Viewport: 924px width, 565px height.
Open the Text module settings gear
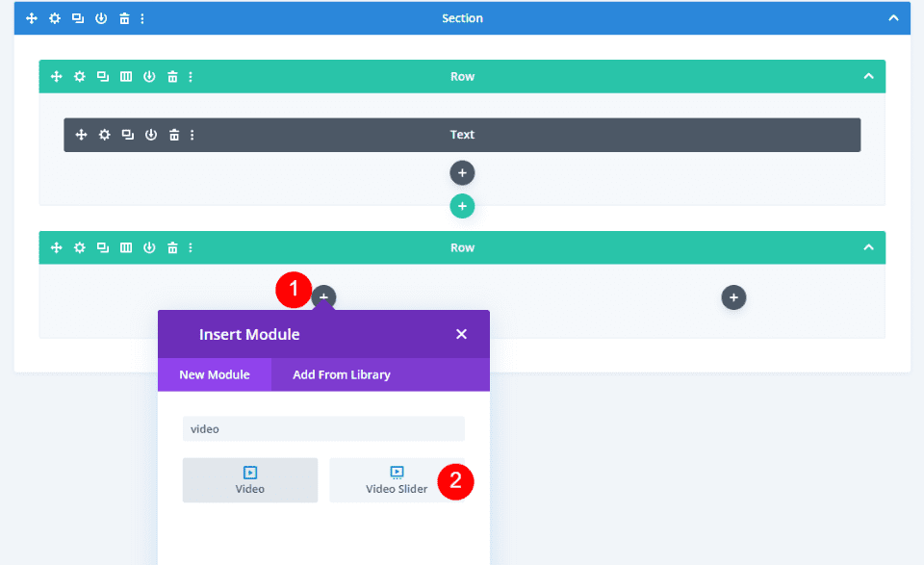(x=105, y=135)
